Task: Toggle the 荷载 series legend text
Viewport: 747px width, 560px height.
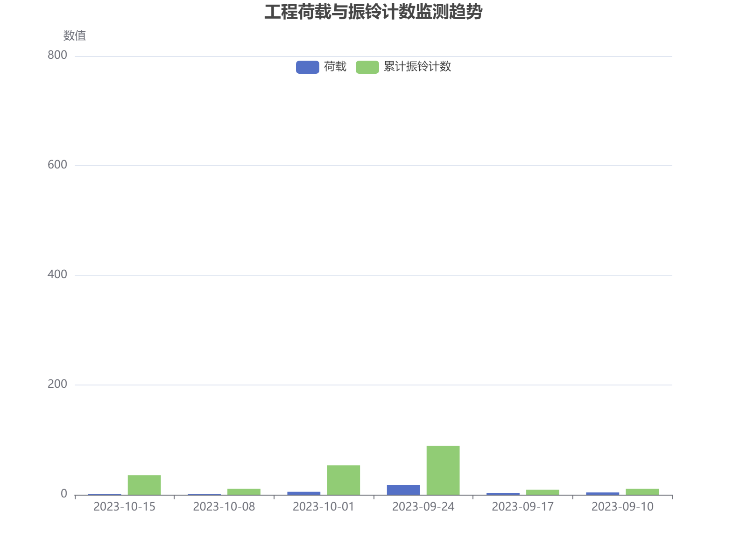Action: (335, 67)
